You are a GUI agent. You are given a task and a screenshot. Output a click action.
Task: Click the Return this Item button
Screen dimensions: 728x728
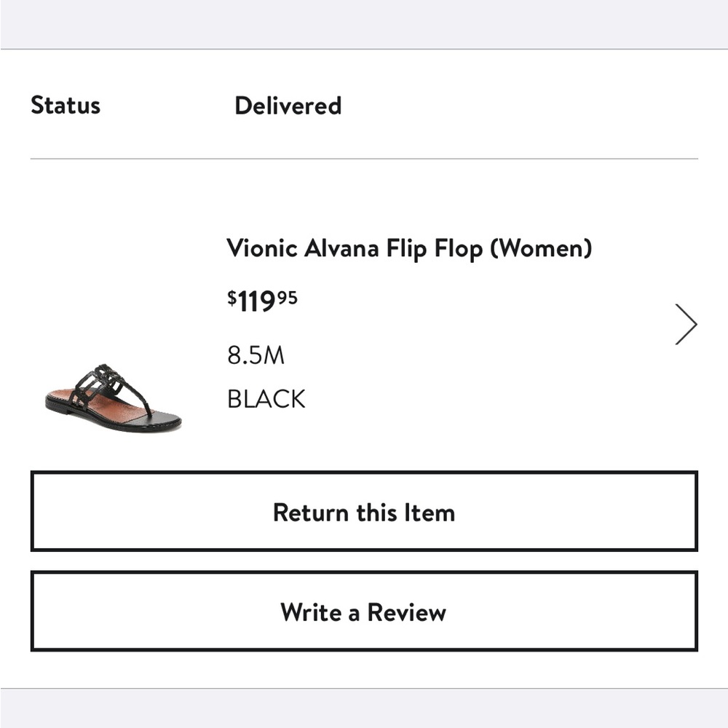click(364, 512)
